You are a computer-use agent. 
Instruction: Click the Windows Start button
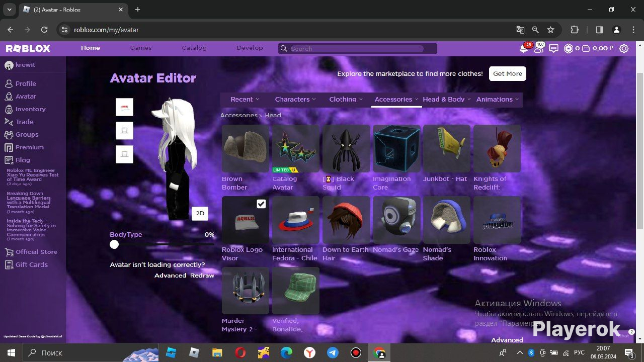[x=12, y=352]
